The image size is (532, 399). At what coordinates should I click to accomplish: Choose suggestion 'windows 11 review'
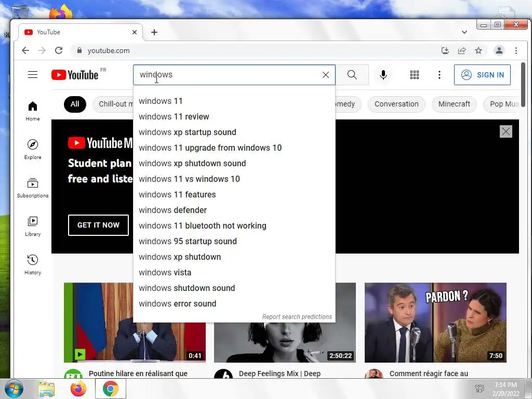(x=234, y=117)
